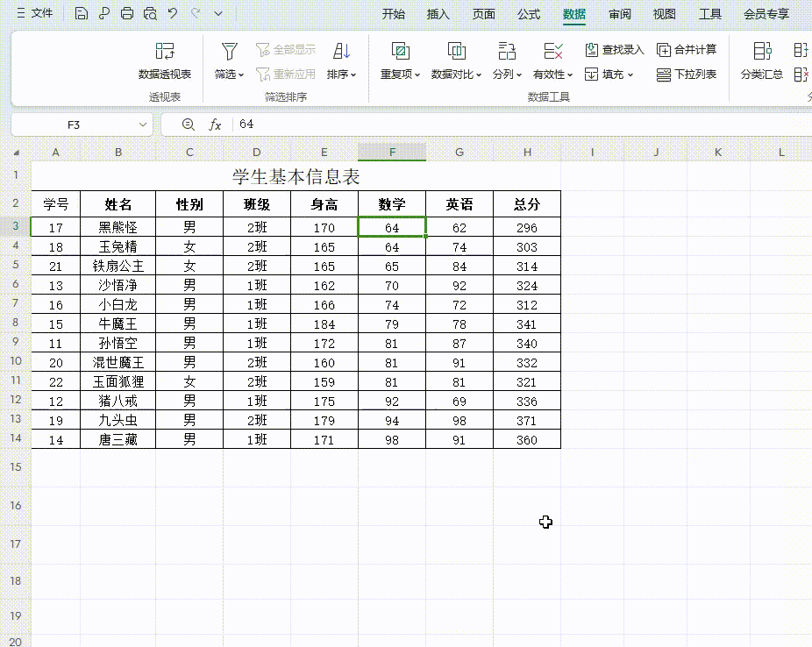
Task: Select 英语 score cell 98
Action: 459,420
